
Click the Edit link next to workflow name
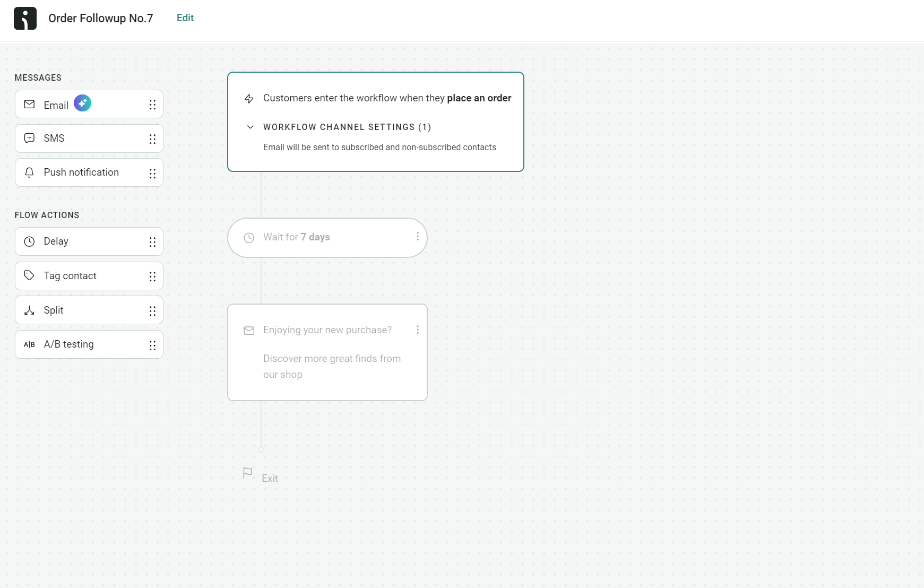(x=185, y=18)
